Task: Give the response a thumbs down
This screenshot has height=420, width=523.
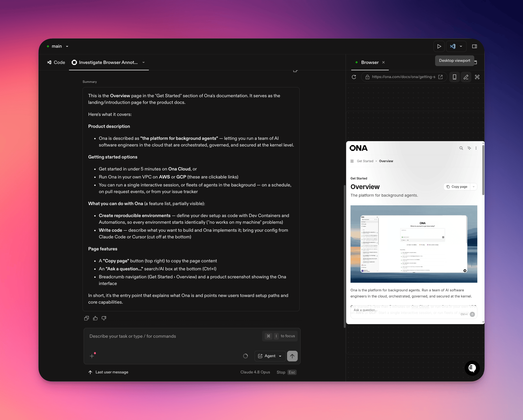Action: point(104,318)
